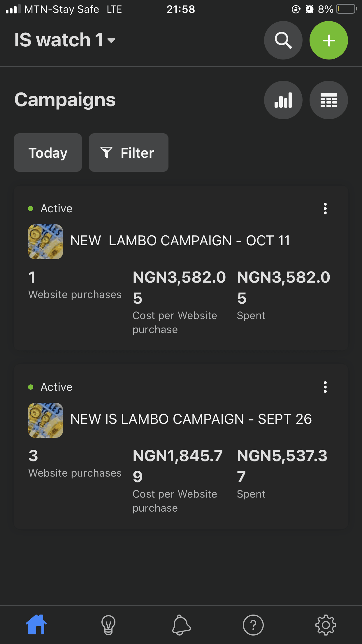The width and height of the screenshot is (362, 644).
Task: Tap the Active status of SEPT 26 campaign
Action: click(x=50, y=387)
